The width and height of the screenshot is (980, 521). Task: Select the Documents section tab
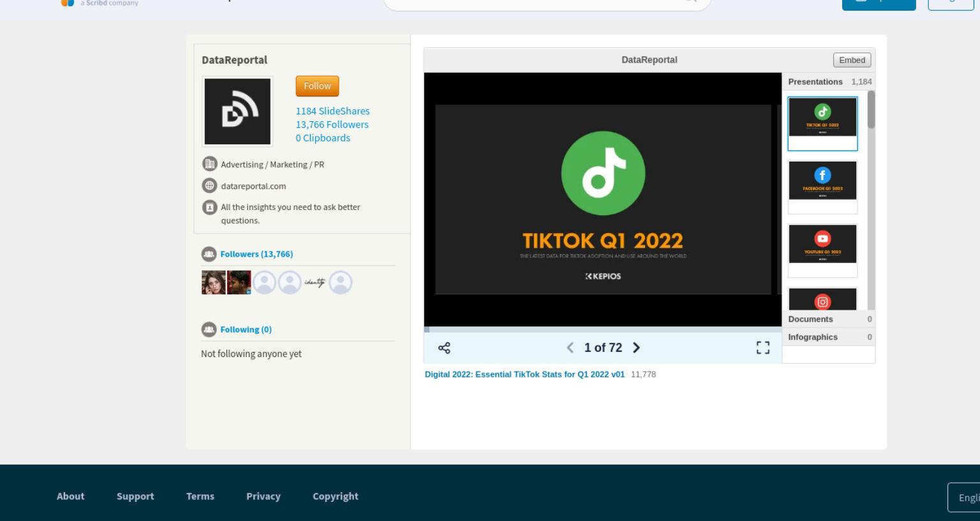[x=828, y=319]
